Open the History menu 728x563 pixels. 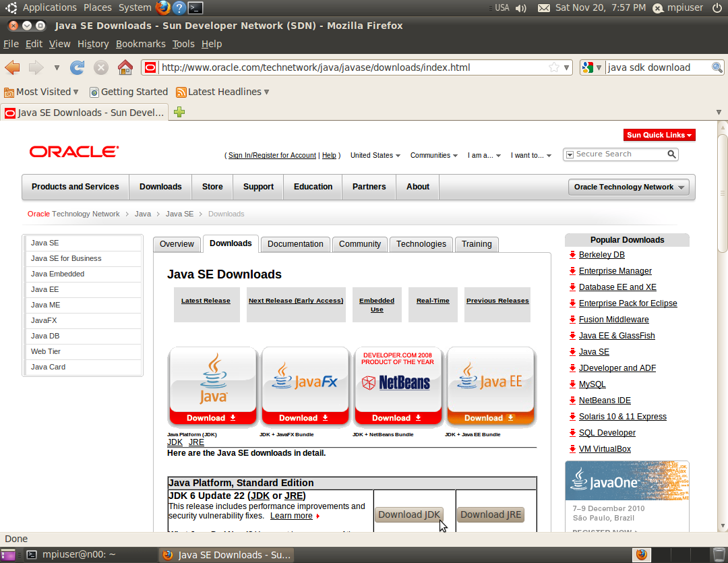click(93, 44)
